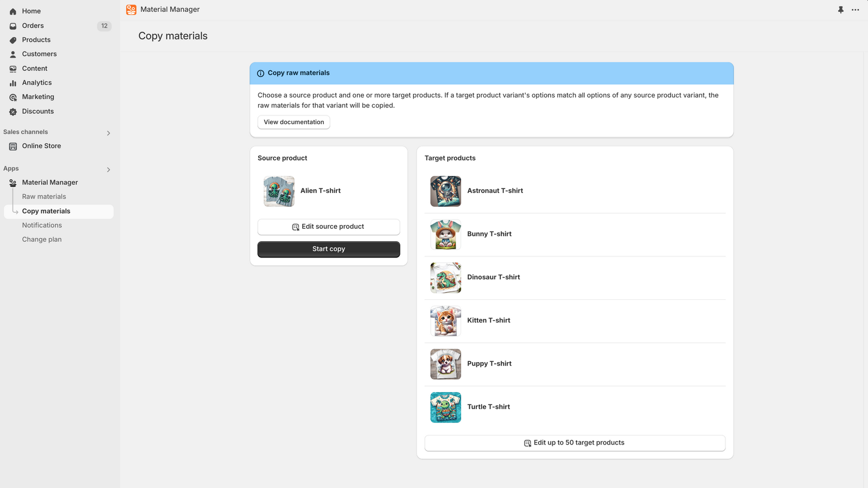Open the Products section
The width and height of the screenshot is (868, 488).
(36, 40)
